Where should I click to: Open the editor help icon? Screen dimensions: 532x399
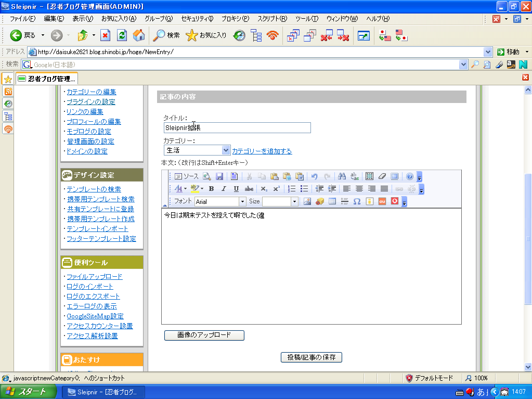point(409,176)
